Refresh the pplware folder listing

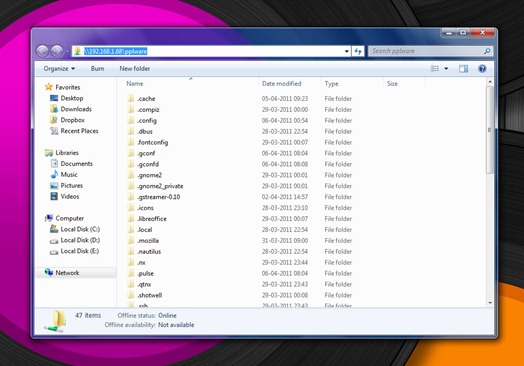pos(358,51)
